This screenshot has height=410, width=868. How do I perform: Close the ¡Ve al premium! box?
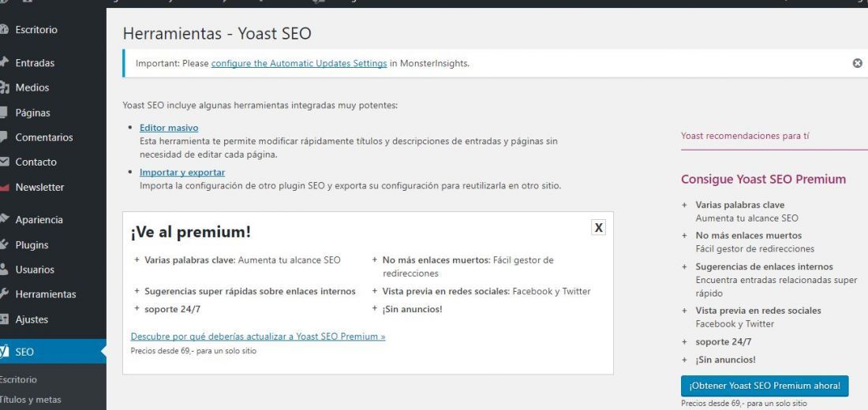[598, 227]
